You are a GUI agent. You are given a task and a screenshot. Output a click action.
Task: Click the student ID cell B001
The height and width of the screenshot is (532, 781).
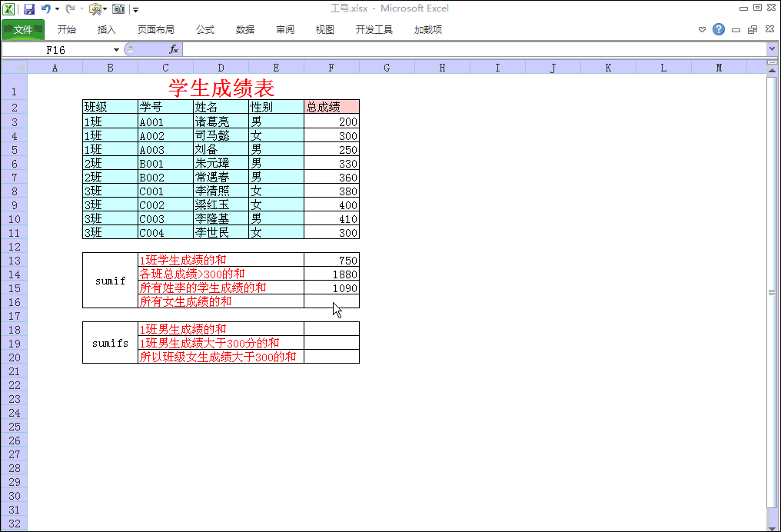pyautogui.click(x=165, y=164)
